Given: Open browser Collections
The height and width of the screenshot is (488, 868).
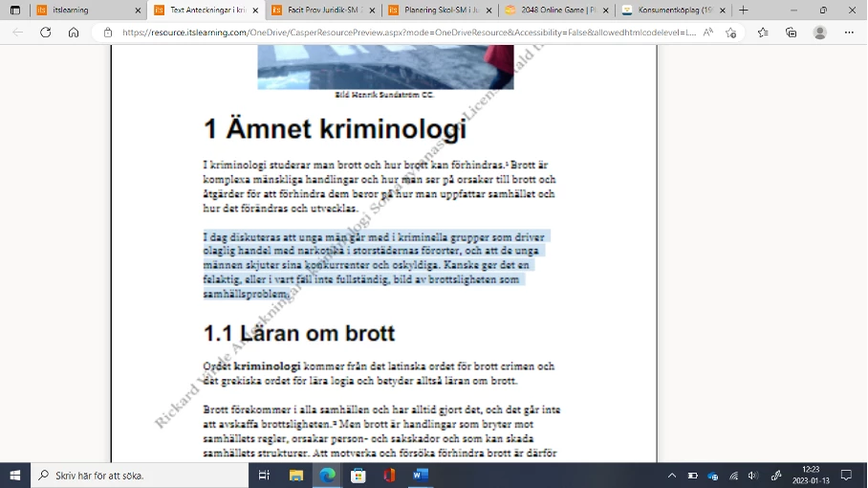Looking at the screenshot, I should tap(792, 33).
